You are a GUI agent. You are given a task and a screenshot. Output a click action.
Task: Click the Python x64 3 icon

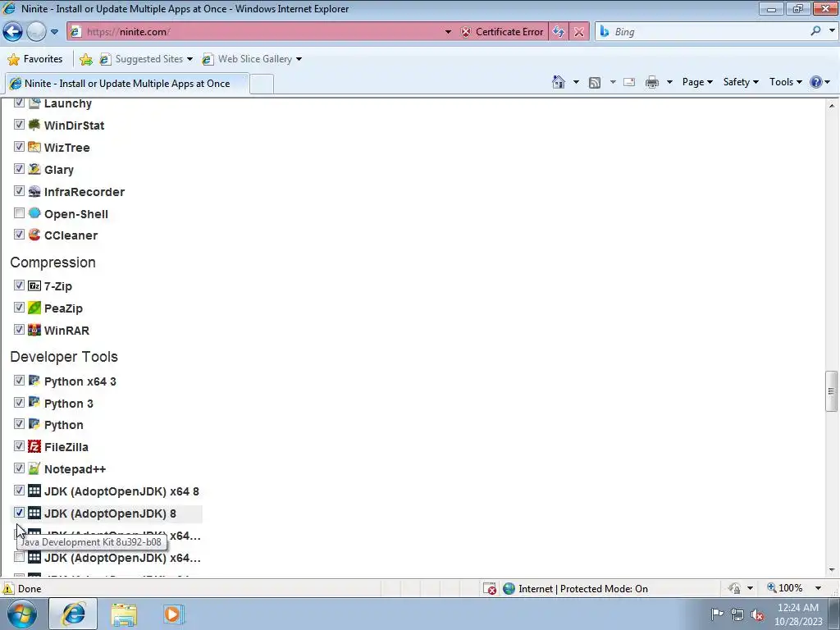click(34, 381)
